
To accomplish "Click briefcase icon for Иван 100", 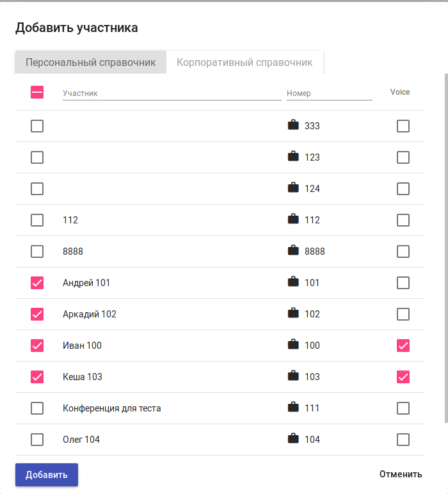I will tap(293, 345).
